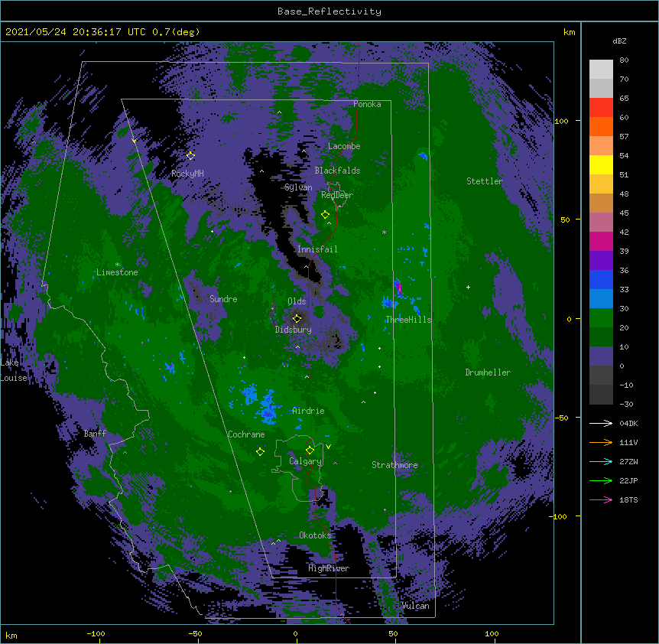Click the Lacombe city label
Image resolution: width=659 pixels, height=644 pixels.
pyautogui.click(x=344, y=146)
